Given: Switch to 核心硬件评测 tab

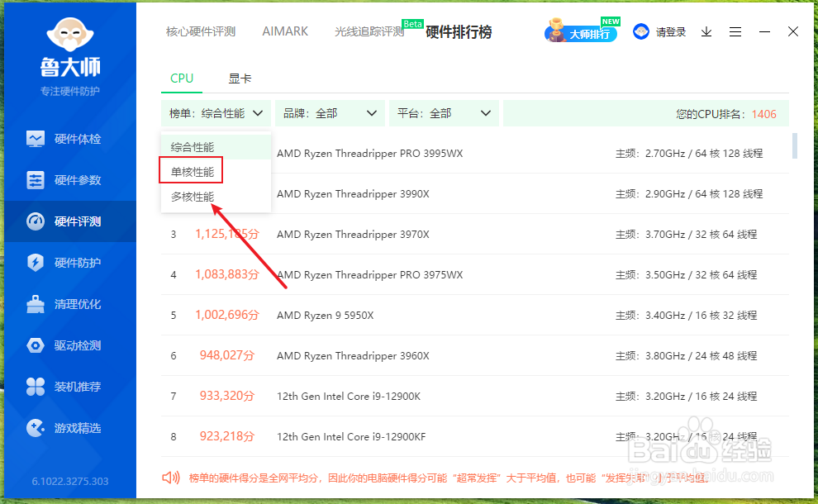Looking at the screenshot, I should [201, 32].
